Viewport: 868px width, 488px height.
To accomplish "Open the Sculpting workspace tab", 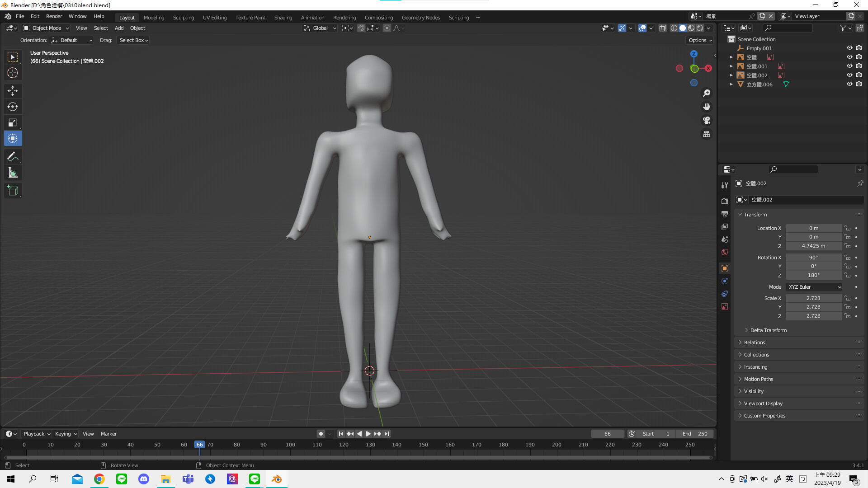I will tap(183, 18).
